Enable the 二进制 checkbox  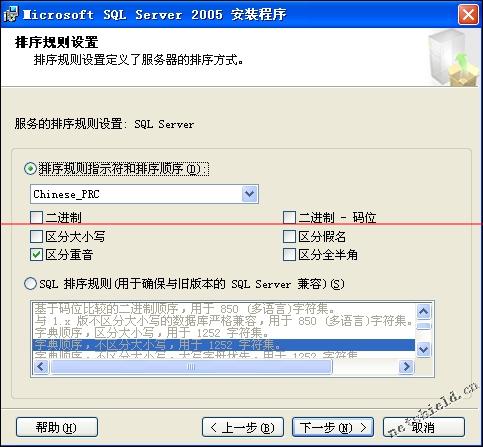(36, 217)
